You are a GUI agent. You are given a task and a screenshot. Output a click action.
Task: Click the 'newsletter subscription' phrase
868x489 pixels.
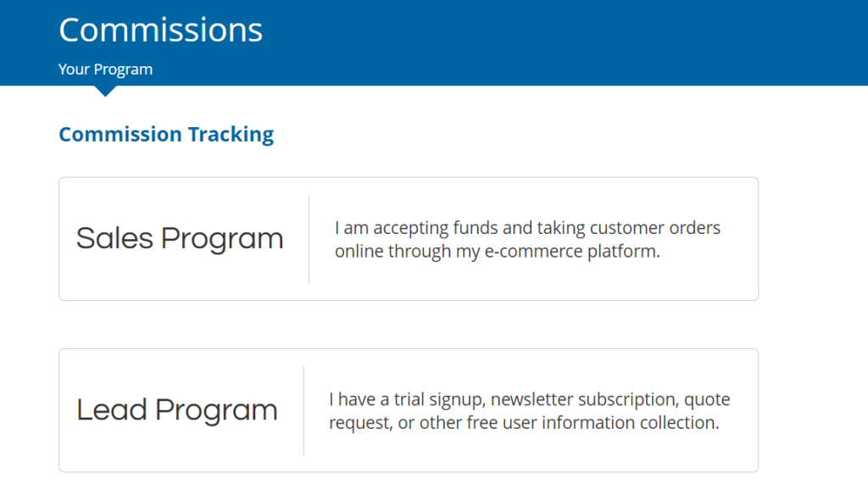583,399
